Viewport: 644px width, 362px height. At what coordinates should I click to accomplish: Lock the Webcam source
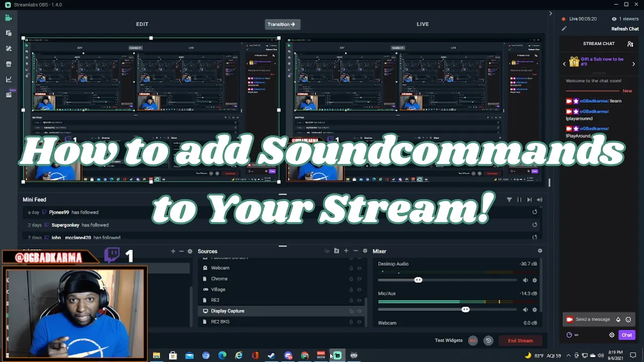[x=351, y=268]
